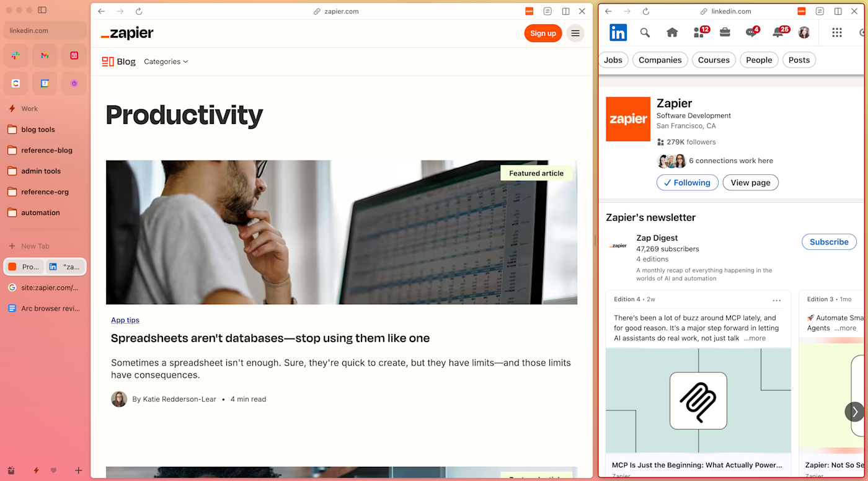Switch to the heart space in sidebar
Viewport: 868px width, 481px height.
pyautogui.click(x=53, y=470)
